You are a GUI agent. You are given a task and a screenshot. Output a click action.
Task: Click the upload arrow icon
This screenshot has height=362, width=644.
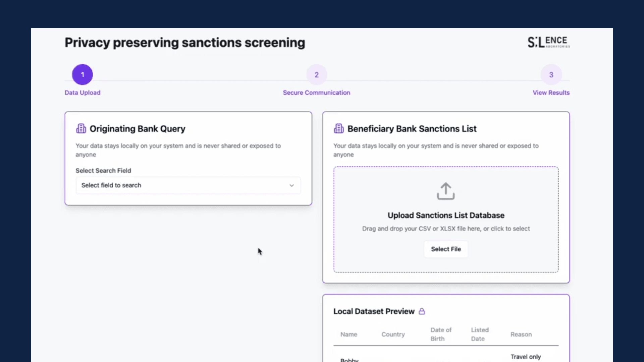pos(445,191)
